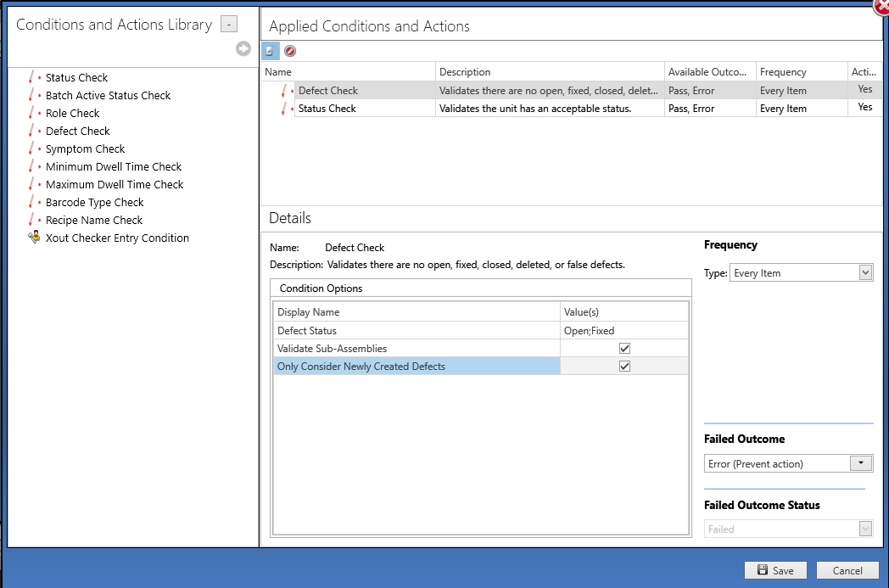This screenshot has width=889, height=588.
Task: Click the red prohibition (disable) icon in the toolbar
Action: (x=288, y=51)
